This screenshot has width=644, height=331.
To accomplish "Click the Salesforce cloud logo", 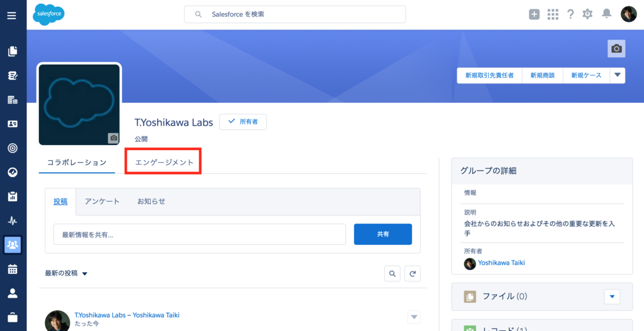I will click(x=48, y=15).
